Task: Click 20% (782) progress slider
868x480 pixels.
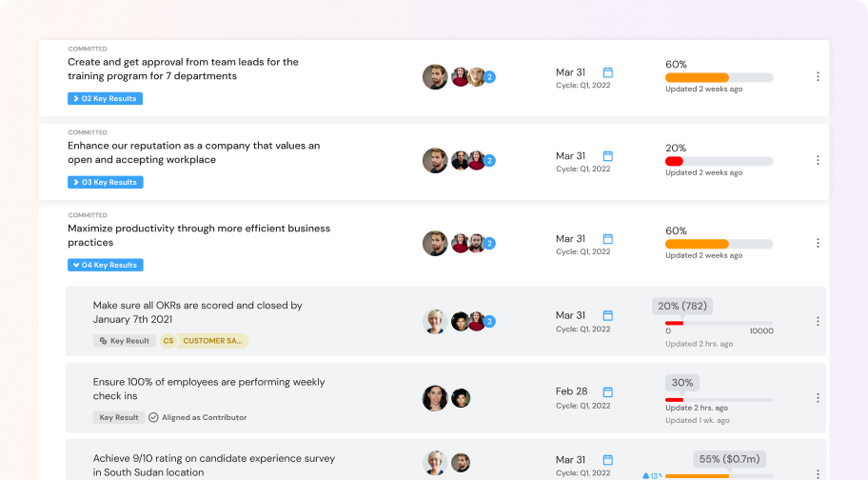Action: click(719, 323)
